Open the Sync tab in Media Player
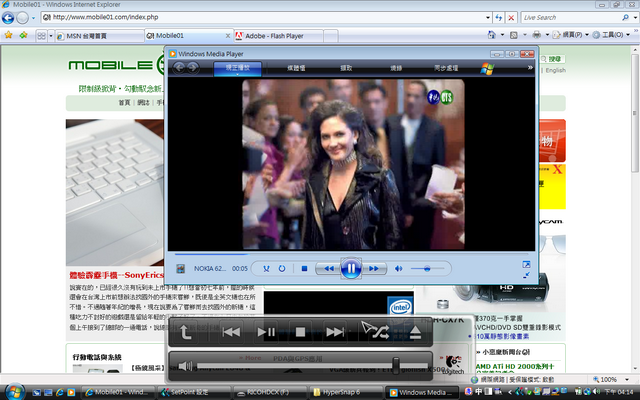The height and width of the screenshot is (400, 640). pos(446,68)
